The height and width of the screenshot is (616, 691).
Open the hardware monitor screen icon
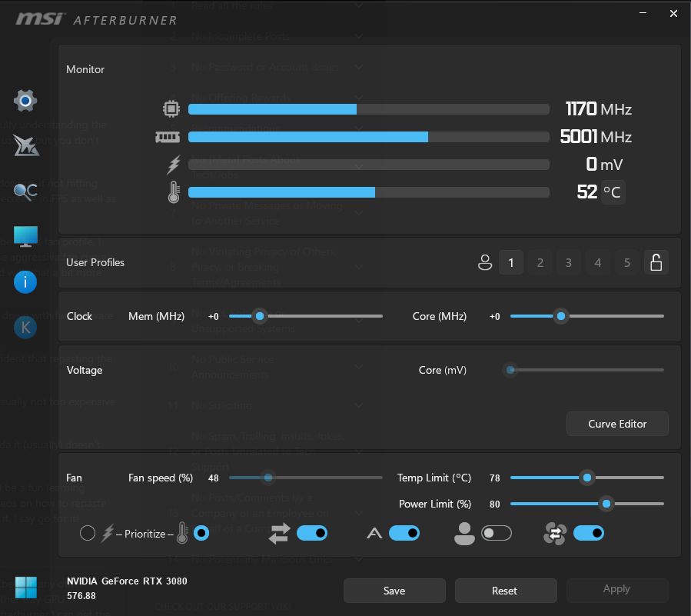click(x=25, y=236)
